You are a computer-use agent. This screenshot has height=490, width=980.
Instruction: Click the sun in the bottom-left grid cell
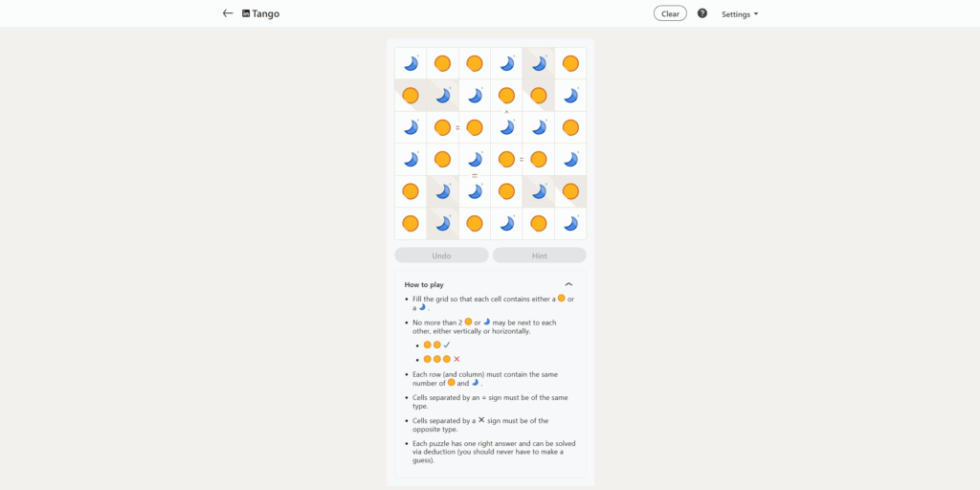coord(411,223)
